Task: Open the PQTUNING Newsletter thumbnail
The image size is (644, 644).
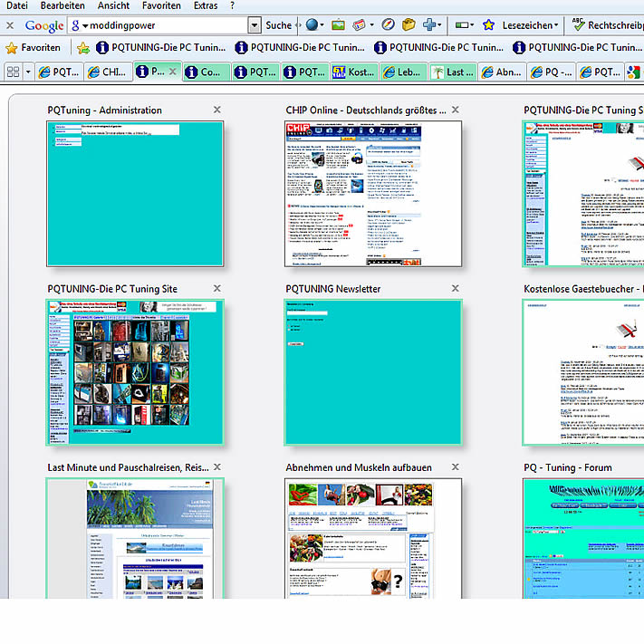Action: click(x=373, y=372)
